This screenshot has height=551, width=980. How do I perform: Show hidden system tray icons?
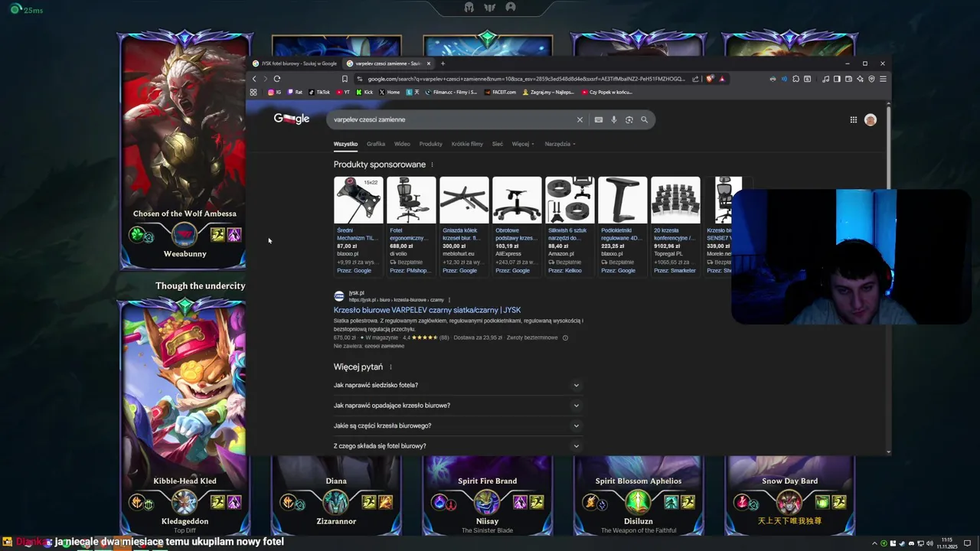click(874, 543)
